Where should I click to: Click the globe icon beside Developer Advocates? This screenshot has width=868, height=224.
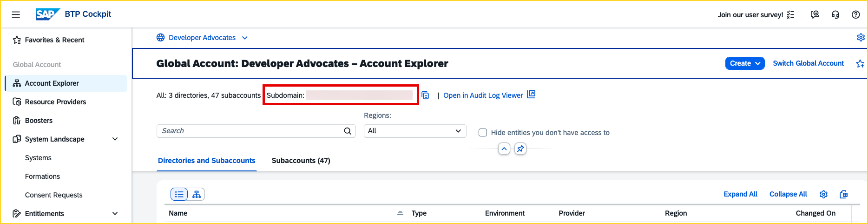pyautogui.click(x=161, y=38)
